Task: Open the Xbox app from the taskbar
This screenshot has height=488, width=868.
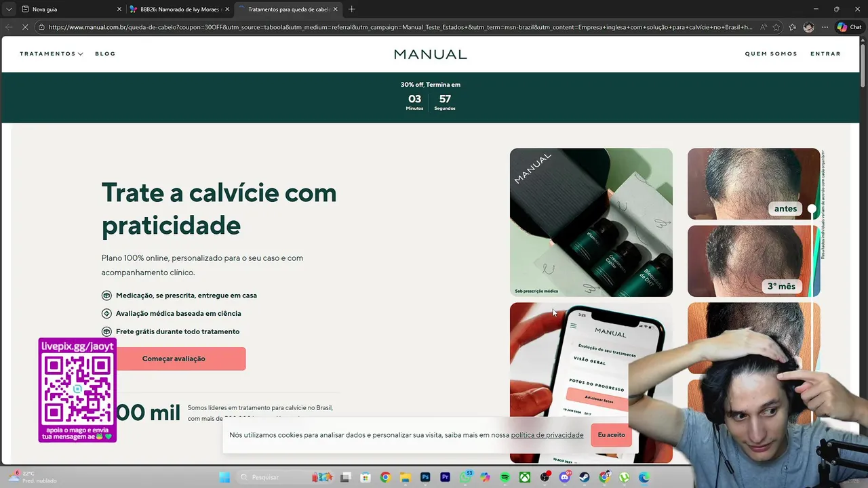Action: [524, 477]
